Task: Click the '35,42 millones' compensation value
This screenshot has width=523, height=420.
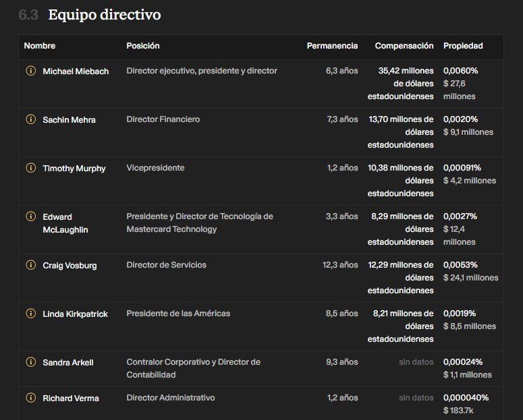Action: (406, 71)
